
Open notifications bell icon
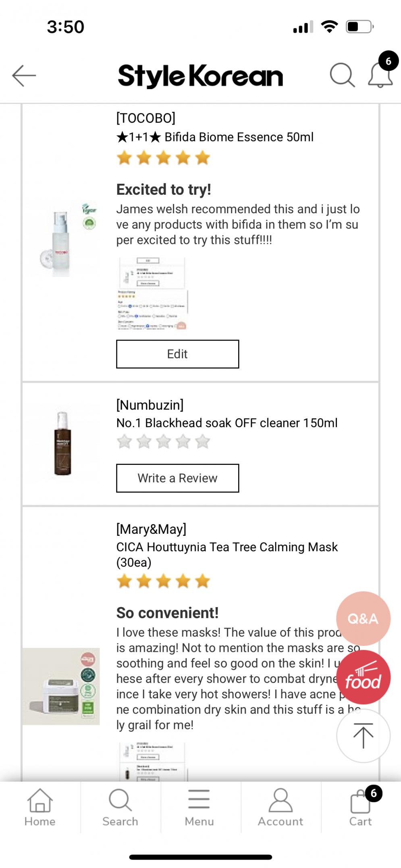(x=380, y=75)
